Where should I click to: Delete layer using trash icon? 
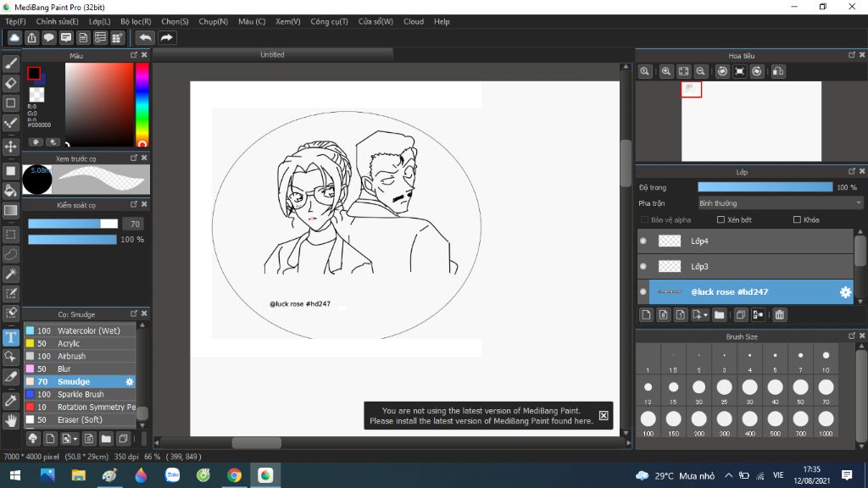coord(780,315)
